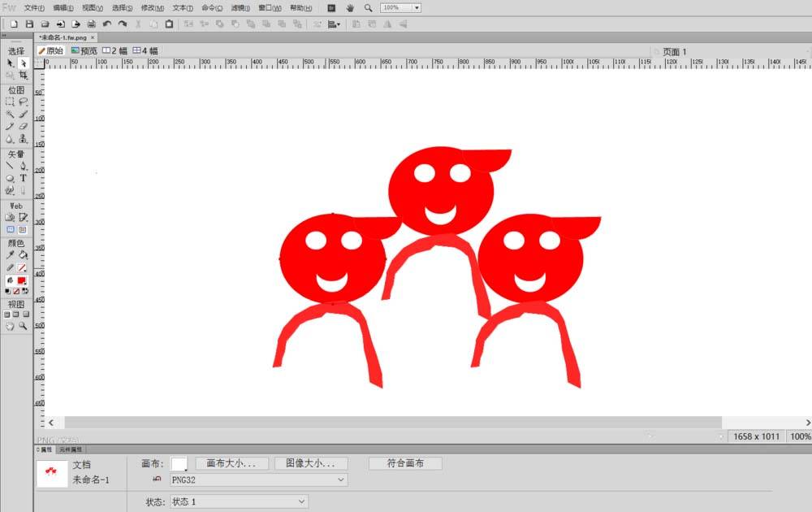Image resolution: width=812 pixels, height=512 pixels.
Task: Toggle the 4 幅 four-up view
Action: coord(145,50)
